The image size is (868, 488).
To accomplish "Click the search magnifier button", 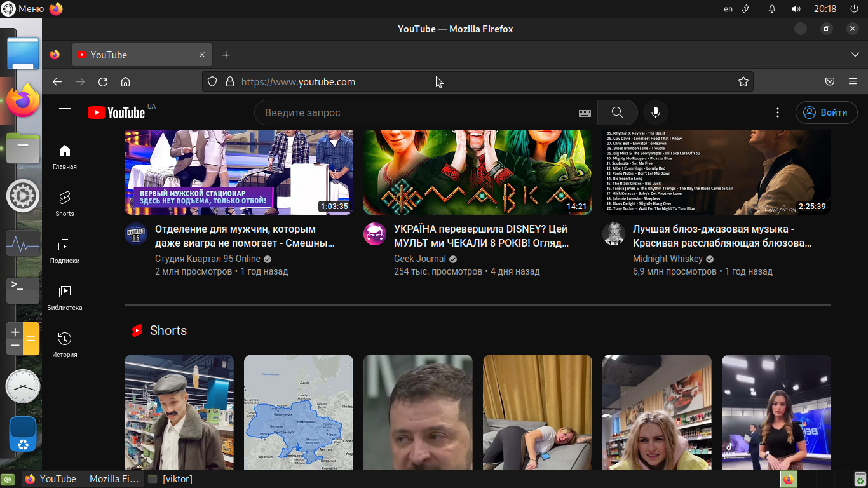I will (617, 112).
